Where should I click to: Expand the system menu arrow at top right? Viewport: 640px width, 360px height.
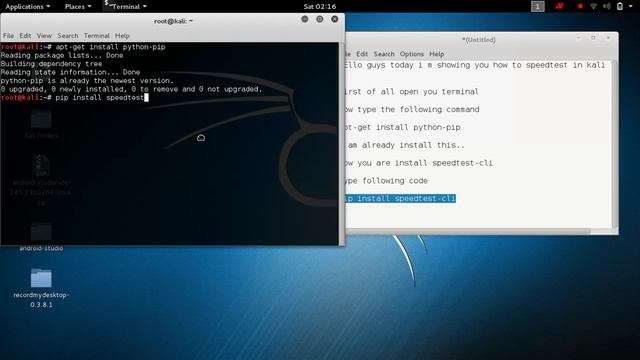pyautogui.click(x=631, y=7)
